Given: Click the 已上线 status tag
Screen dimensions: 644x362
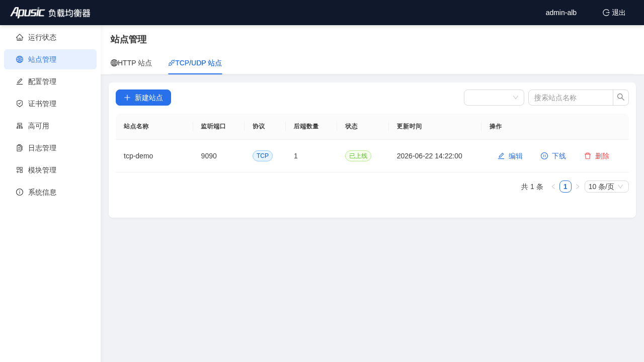Looking at the screenshot, I should pos(358,156).
